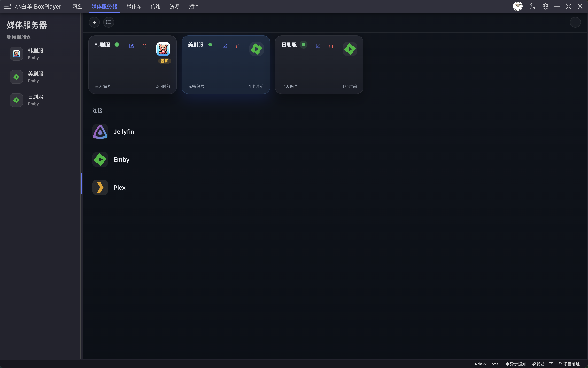The image size is (588, 368).
Task: Click the Emby logo in connect list
Action: 100,160
